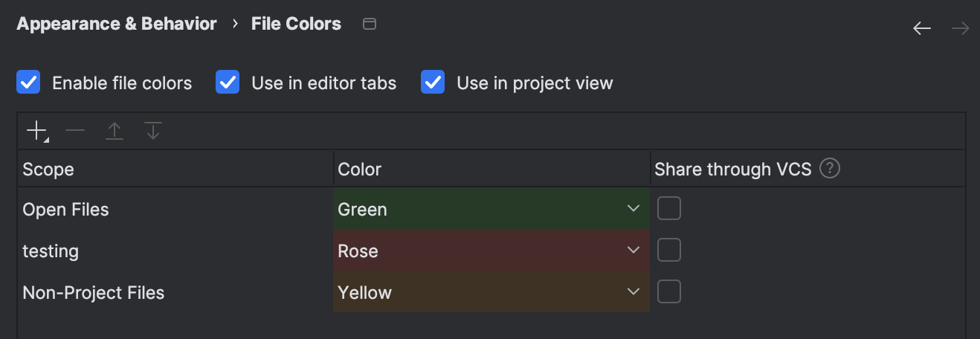Uncheck Use in editor tabs

[228, 83]
